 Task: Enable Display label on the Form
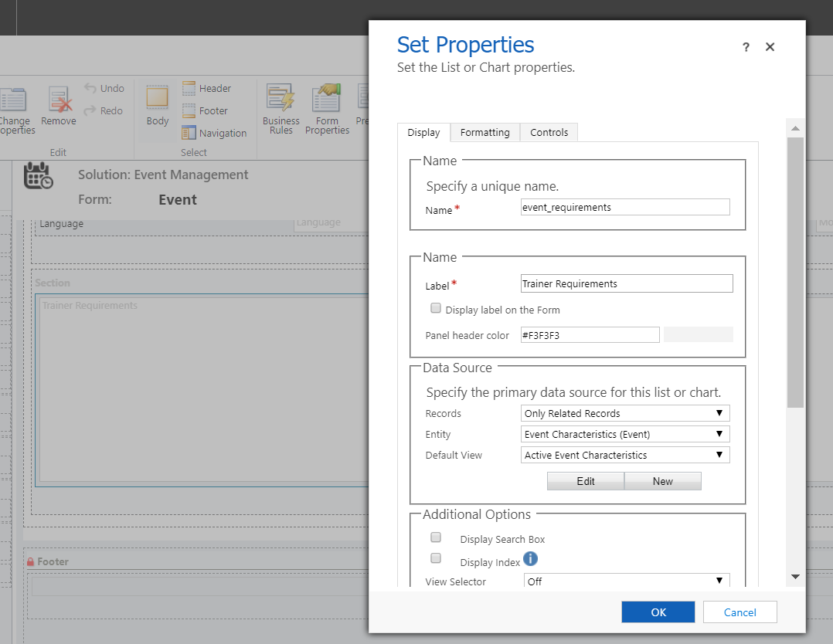436,309
